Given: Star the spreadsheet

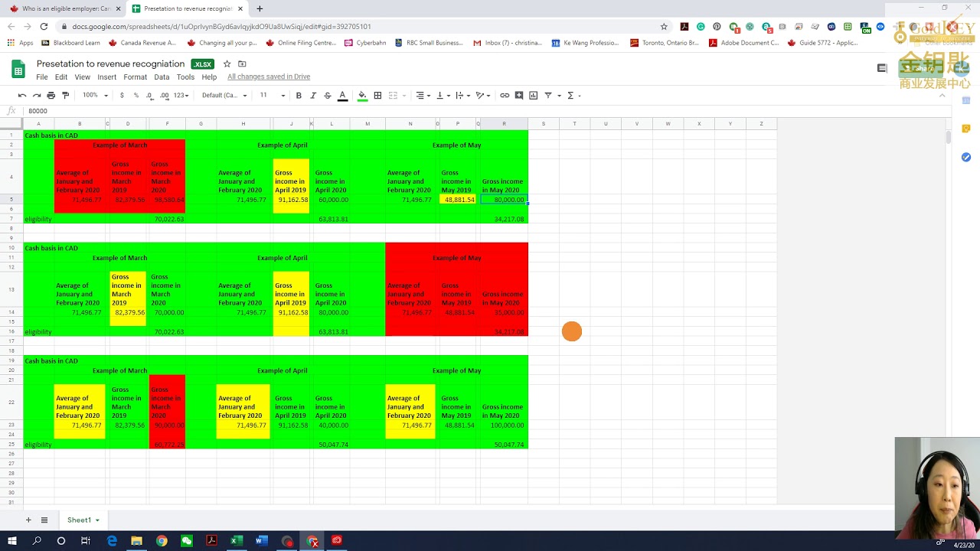Looking at the screenshot, I should [x=227, y=64].
